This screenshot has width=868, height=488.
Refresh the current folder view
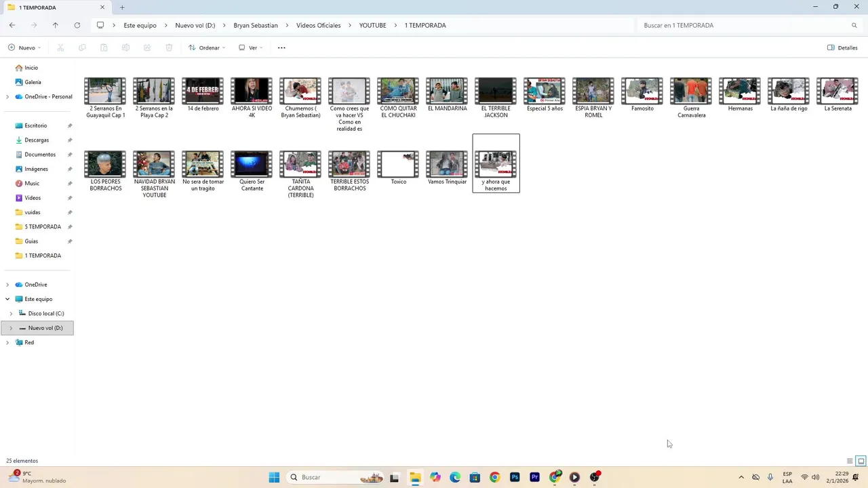tap(77, 25)
